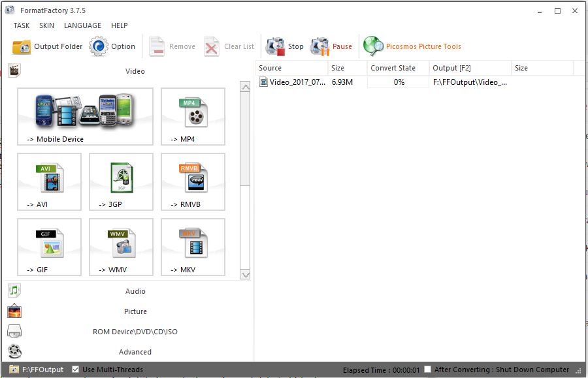588x378 pixels.
Task: Click the Clear List red X icon
Action: (x=212, y=46)
